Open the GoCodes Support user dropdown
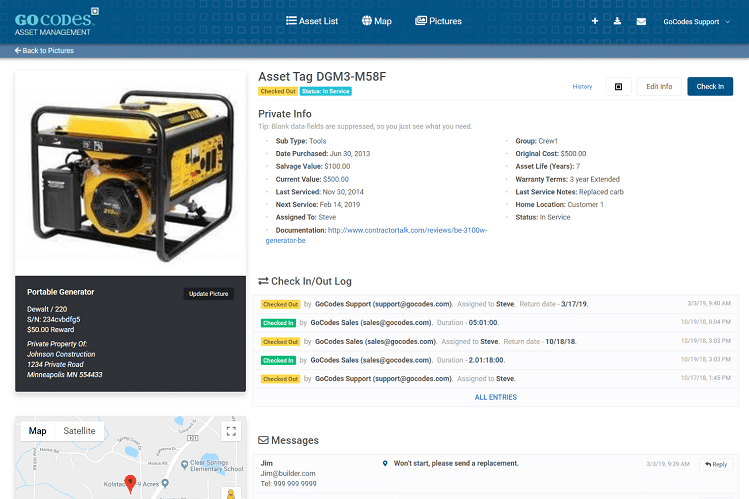The image size is (749, 499). (696, 21)
